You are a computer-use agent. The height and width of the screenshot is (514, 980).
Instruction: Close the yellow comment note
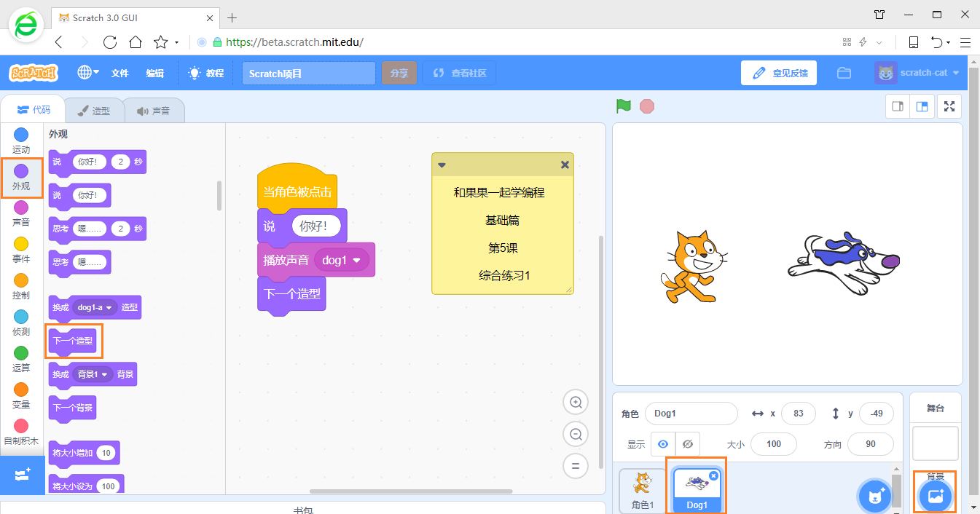(565, 165)
